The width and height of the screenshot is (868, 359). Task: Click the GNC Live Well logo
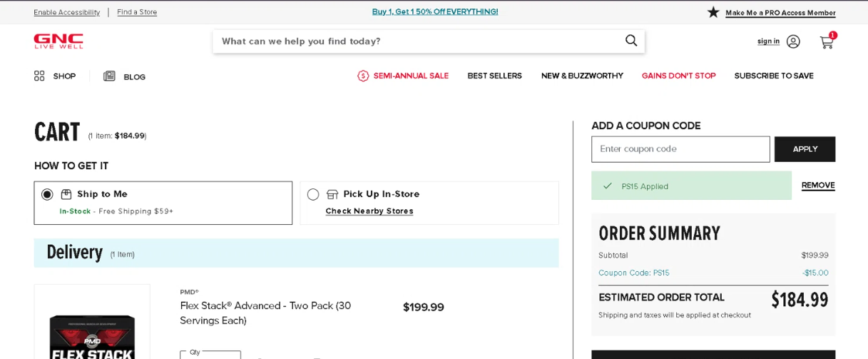(58, 41)
